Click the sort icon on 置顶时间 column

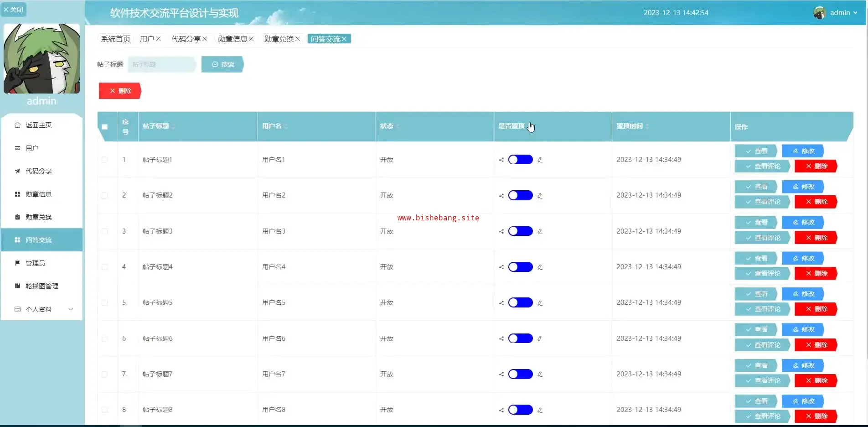(x=647, y=126)
